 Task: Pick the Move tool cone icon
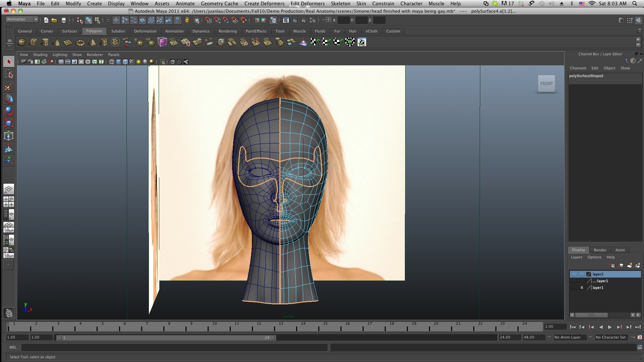tap(9, 99)
